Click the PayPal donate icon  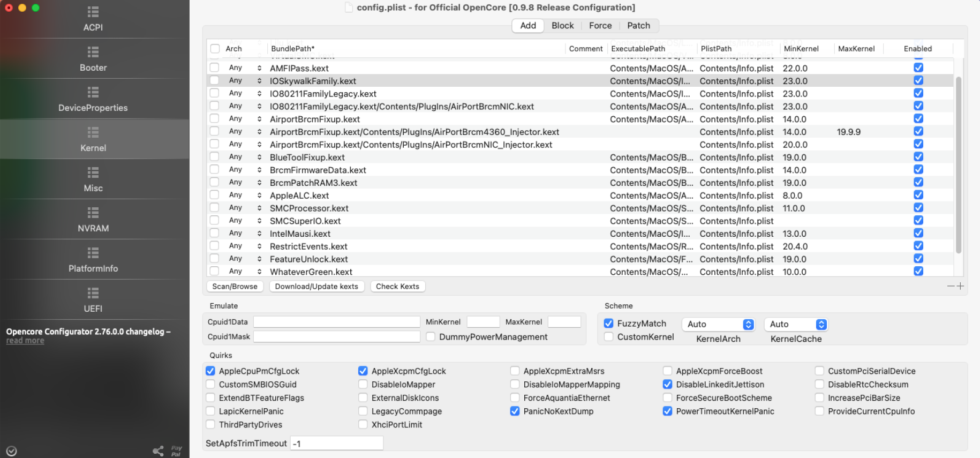[x=176, y=451]
